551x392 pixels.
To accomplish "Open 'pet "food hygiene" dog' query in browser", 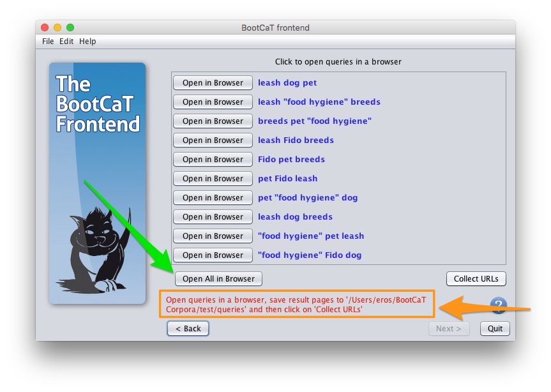I will click(213, 197).
